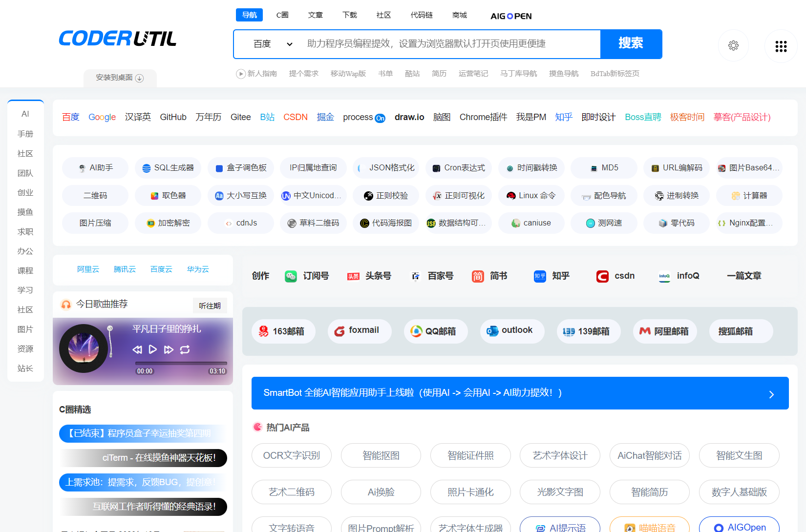Open 时间戳转换 tool
This screenshot has height=532, width=806.
click(x=531, y=168)
